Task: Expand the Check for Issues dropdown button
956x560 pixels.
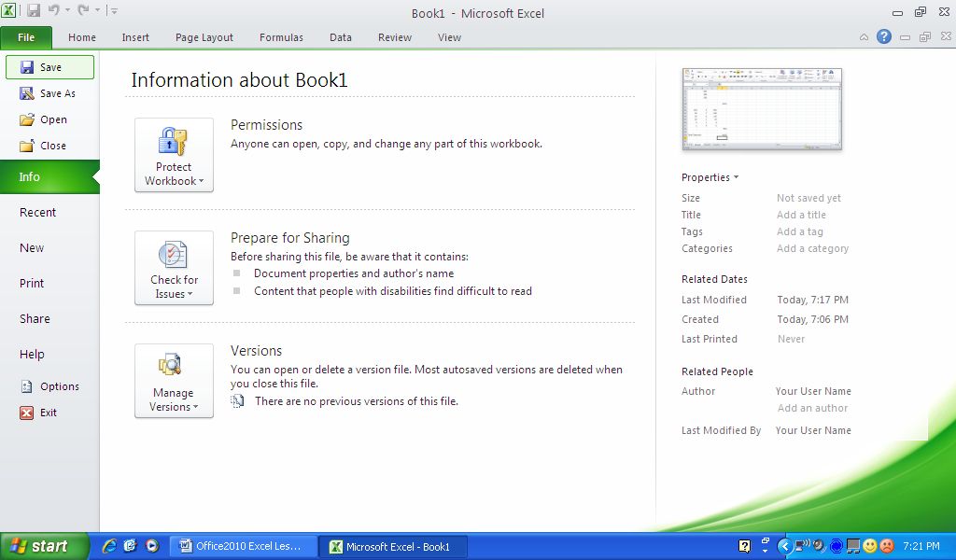Action: 174,268
